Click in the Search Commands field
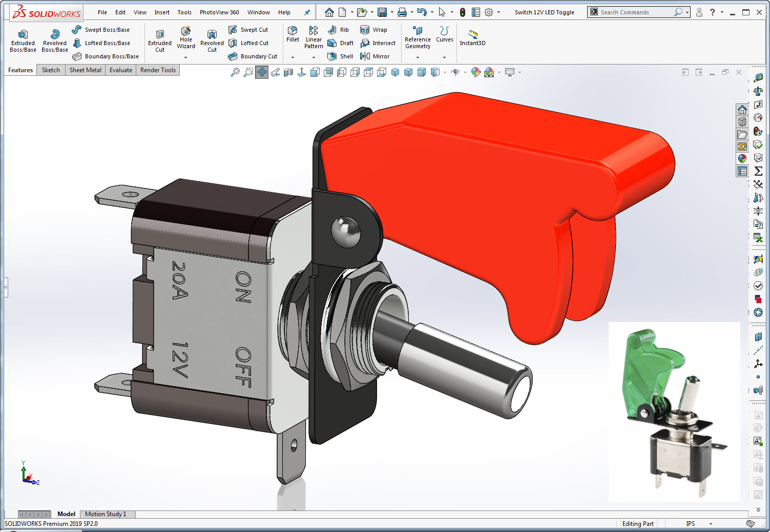The image size is (770, 532). [x=635, y=12]
